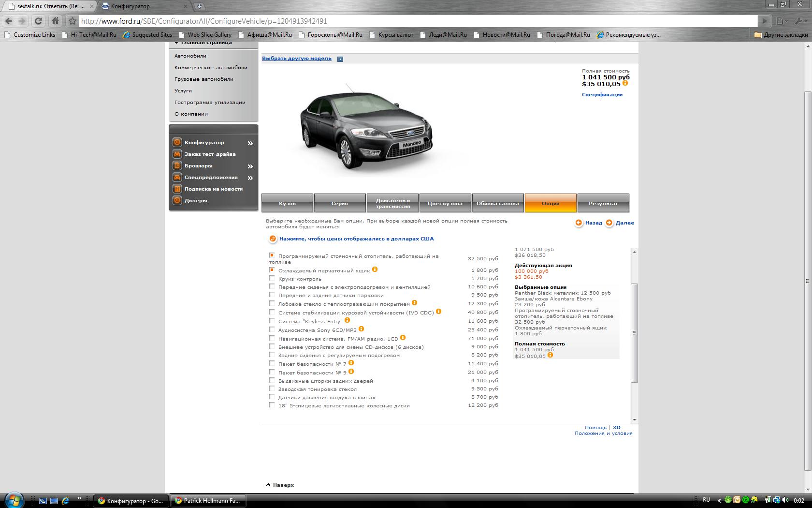
Task: Expand the Спецпредложения submenu arrow
Action: [250, 178]
